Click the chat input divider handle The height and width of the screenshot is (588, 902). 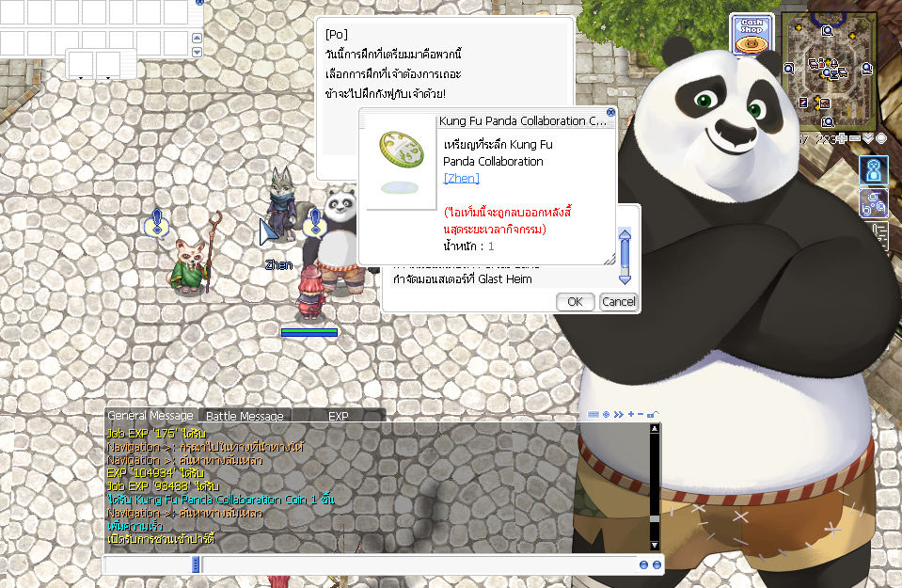pos(196,564)
